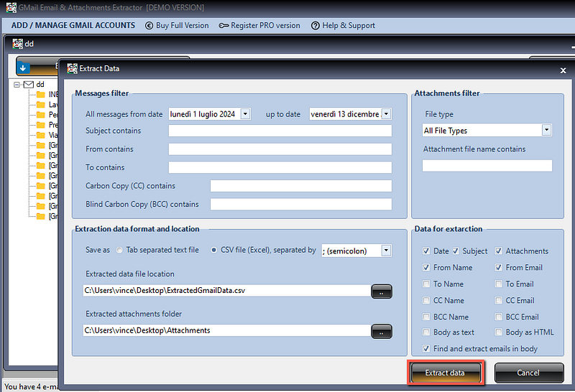Click the Subject contains input field
The image size is (575, 392).
280,131
